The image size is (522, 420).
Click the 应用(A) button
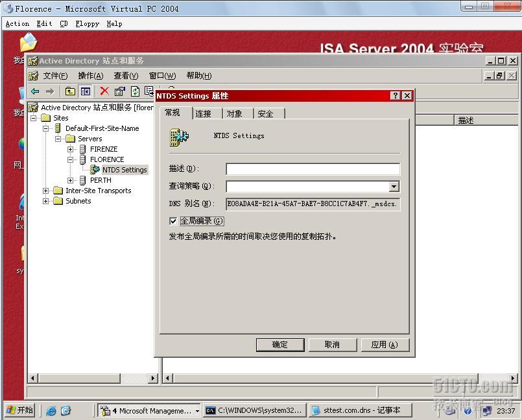pyautogui.click(x=385, y=345)
